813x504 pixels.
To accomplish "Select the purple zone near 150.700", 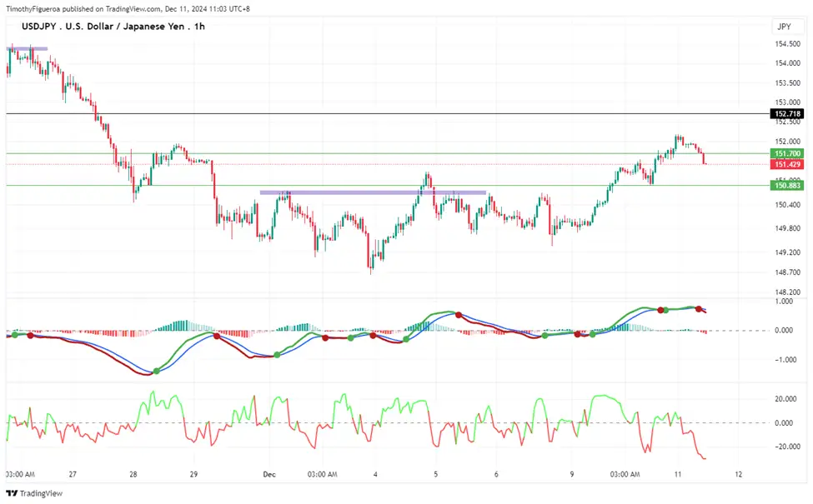I will (x=373, y=192).
